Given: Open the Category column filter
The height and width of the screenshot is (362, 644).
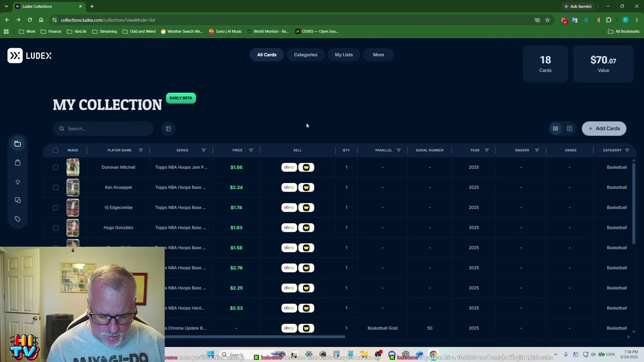Looking at the screenshot, I should pos(627,150).
